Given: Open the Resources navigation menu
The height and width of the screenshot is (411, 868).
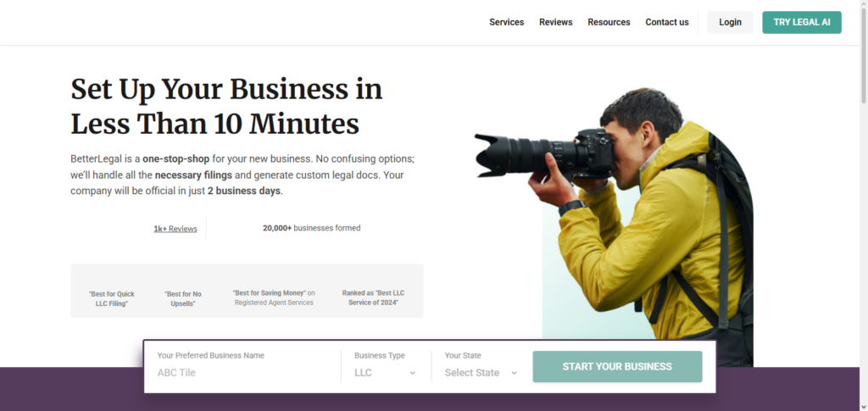Looking at the screenshot, I should (609, 22).
